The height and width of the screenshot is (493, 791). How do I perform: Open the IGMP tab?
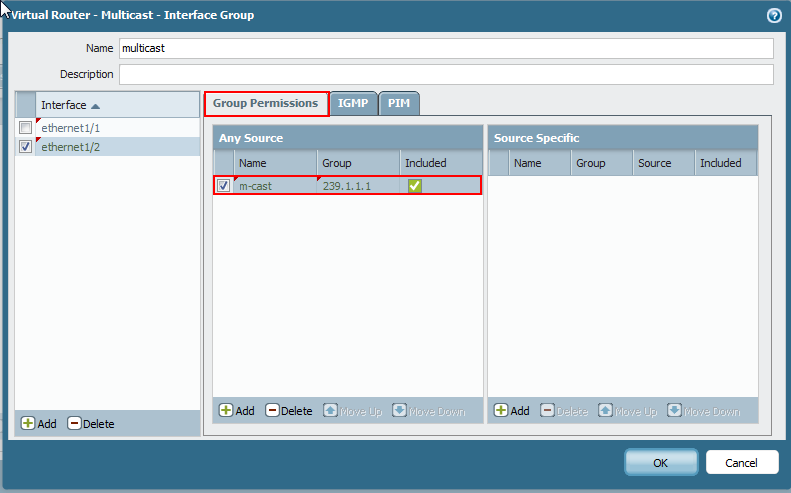tap(353, 103)
